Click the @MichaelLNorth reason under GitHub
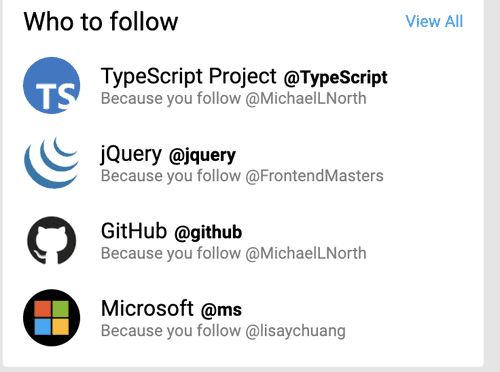The image size is (500, 372). (x=306, y=253)
